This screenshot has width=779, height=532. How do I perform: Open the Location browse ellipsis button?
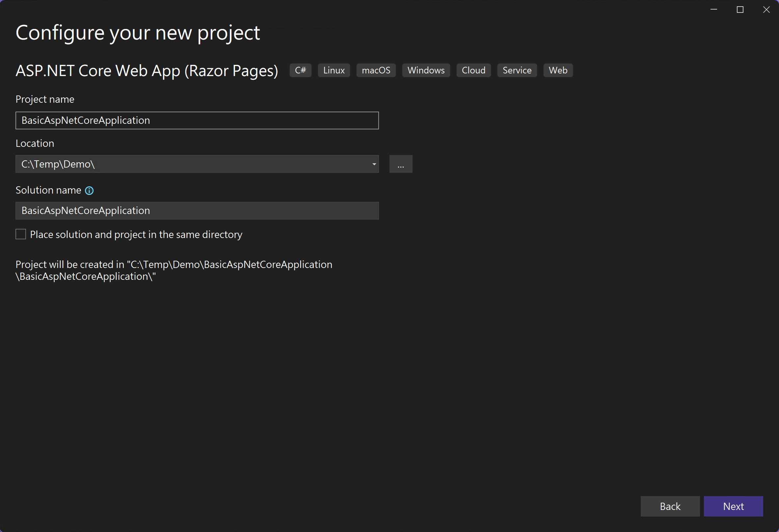click(x=401, y=164)
